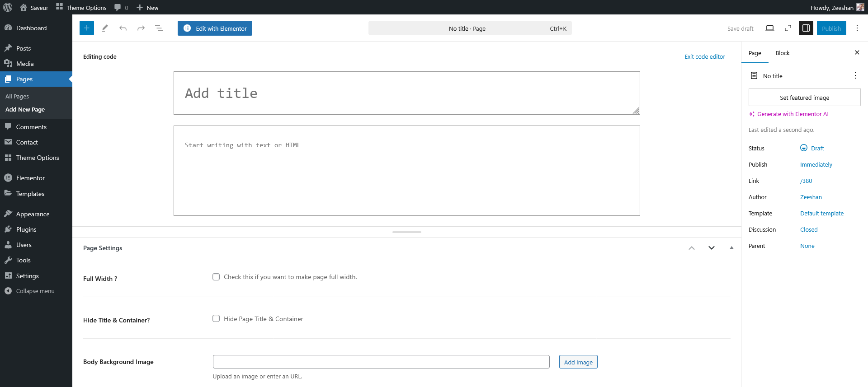This screenshot has height=387, width=868.
Task: Open Plugins in the admin sidebar
Action: (26, 229)
